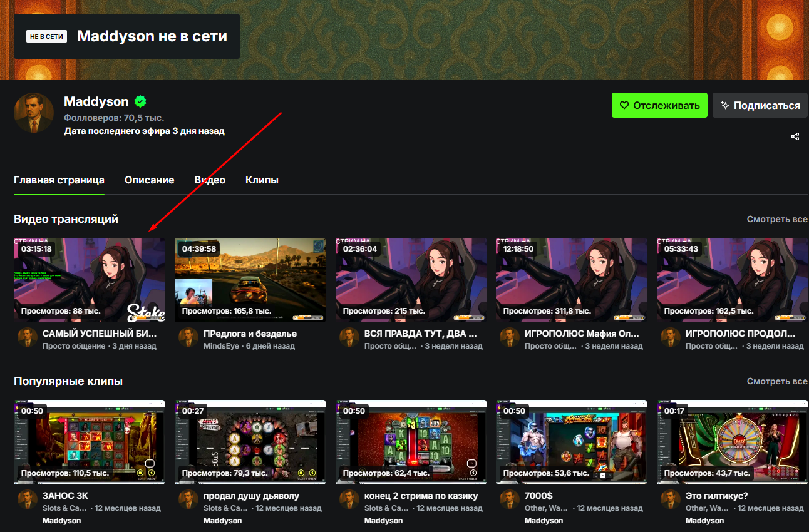The height and width of the screenshot is (532, 809).
Task: Click 'Просто общение' under 'САМЫЙ УСПЕШНЫЙ БИ...'
Action: [x=74, y=346]
